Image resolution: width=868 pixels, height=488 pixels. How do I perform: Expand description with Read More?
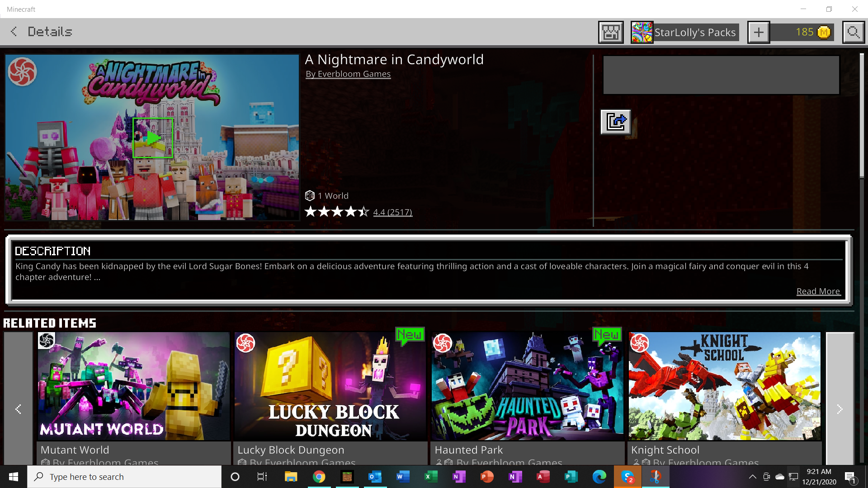[x=817, y=291]
